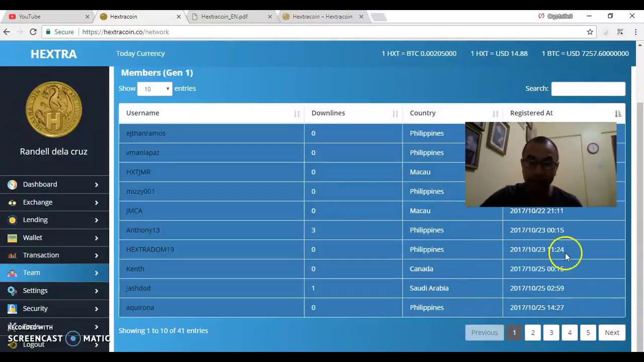Click the Hextracoin gold coin profile logo
This screenshot has height=362, width=644.
[x=54, y=109]
